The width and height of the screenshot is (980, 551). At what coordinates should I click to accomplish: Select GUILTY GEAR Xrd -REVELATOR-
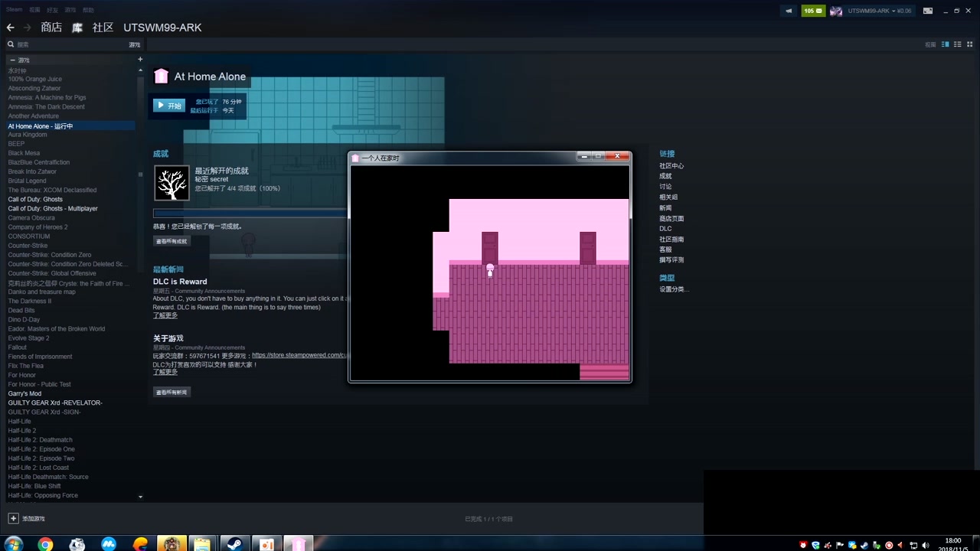pos(55,403)
